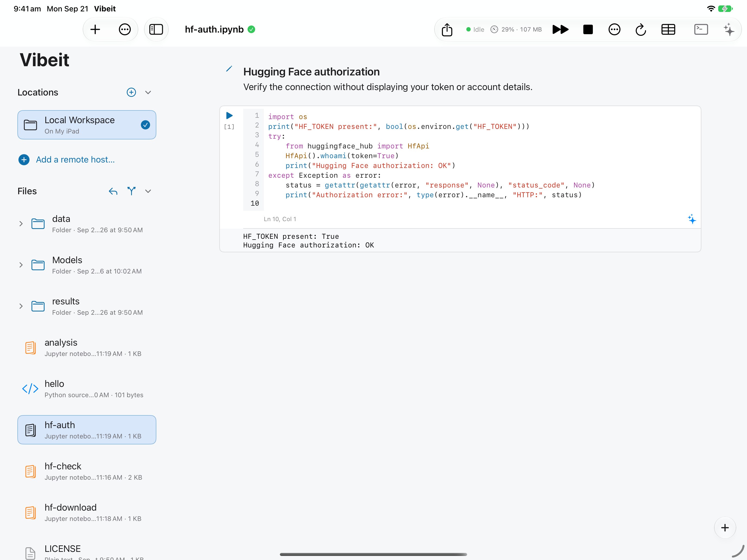Tap the Wi-Fi status icon
This screenshot has height=560, width=747.
point(711,9)
